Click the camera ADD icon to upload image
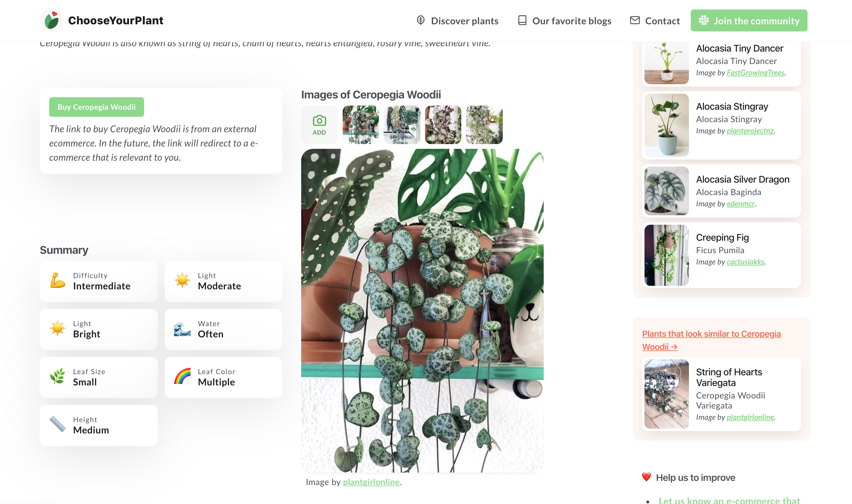This screenshot has height=504, width=852. coord(319,124)
